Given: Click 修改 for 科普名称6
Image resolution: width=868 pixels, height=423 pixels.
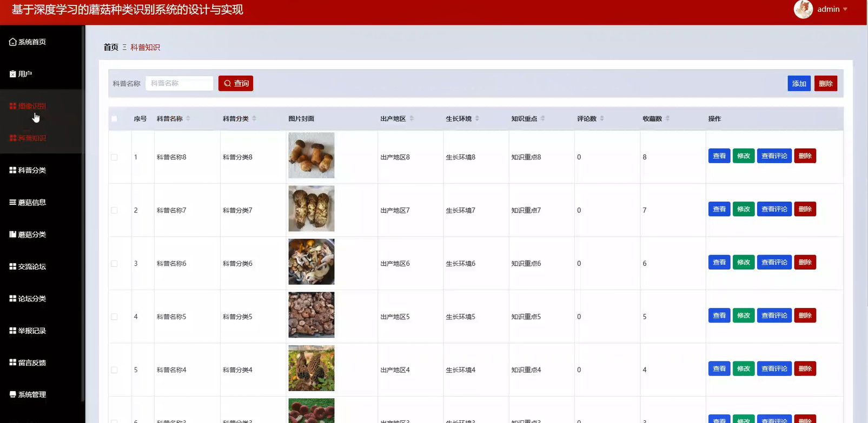Looking at the screenshot, I should pyautogui.click(x=744, y=263).
